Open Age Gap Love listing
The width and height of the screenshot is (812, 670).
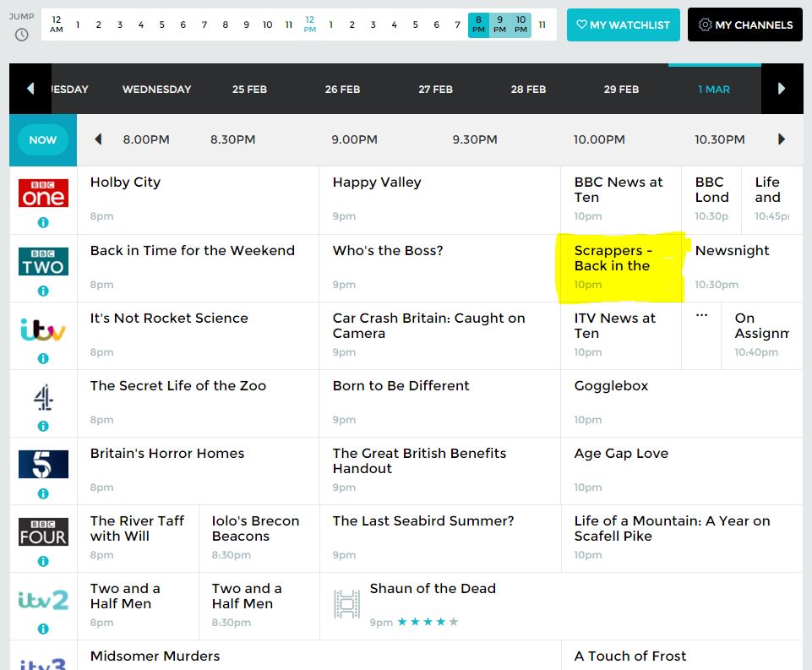pyautogui.click(x=682, y=471)
